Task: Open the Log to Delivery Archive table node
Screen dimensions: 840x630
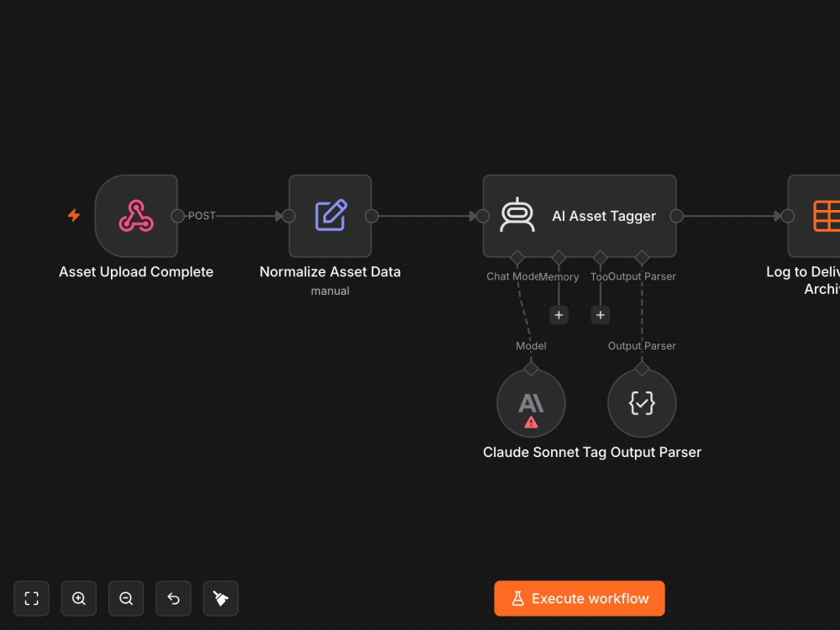Action: tap(814, 216)
